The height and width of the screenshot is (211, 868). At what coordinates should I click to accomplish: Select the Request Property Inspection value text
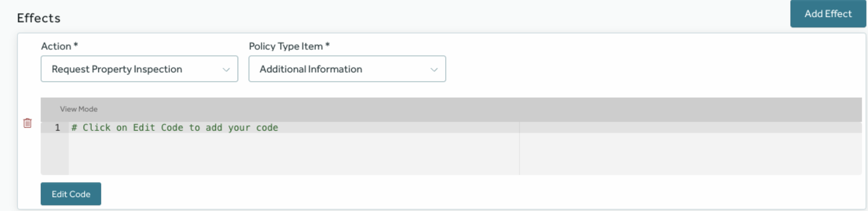pyautogui.click(x=117, y=69)
